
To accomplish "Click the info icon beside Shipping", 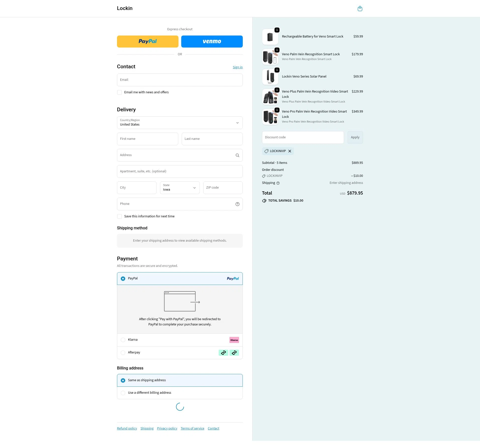I will (x=278, y=183).
